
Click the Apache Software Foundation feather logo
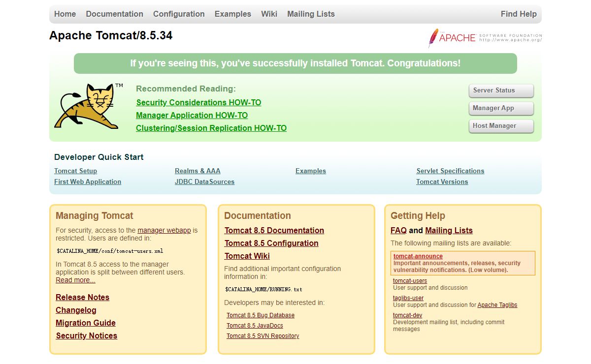click(485, 38)
